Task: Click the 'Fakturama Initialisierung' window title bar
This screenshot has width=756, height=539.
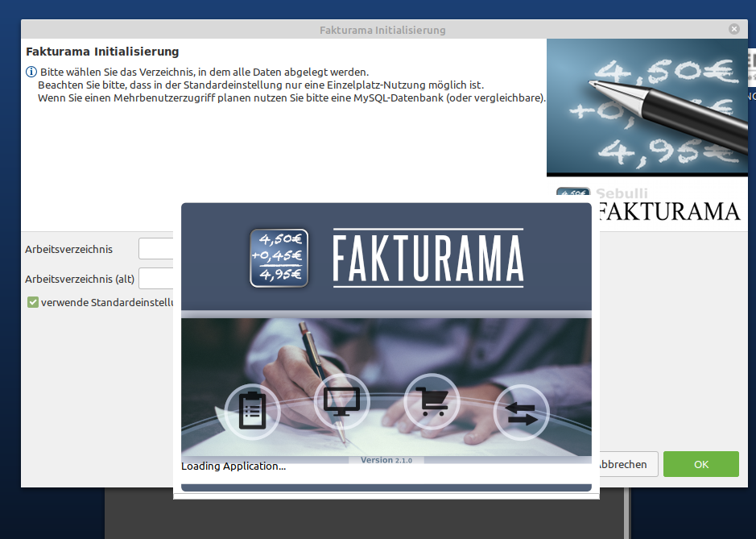Action: pyautogui.click(x=382, y=30)
